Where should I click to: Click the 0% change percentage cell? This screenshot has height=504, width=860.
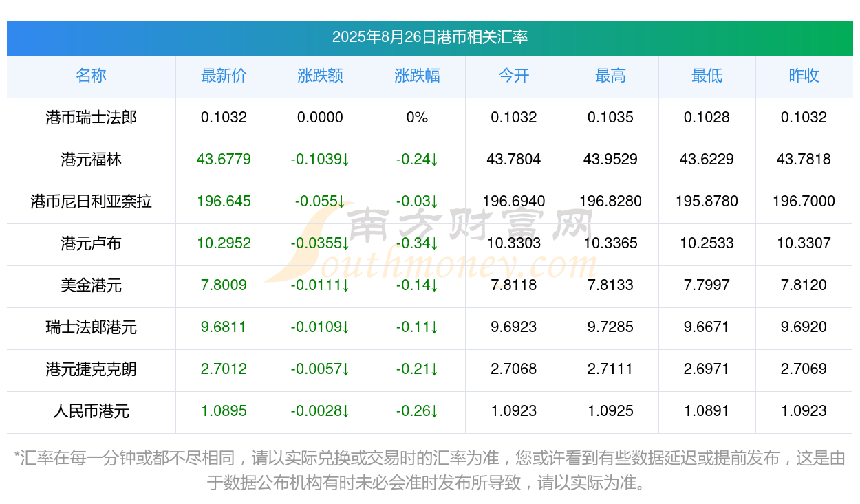coord(417,118)
